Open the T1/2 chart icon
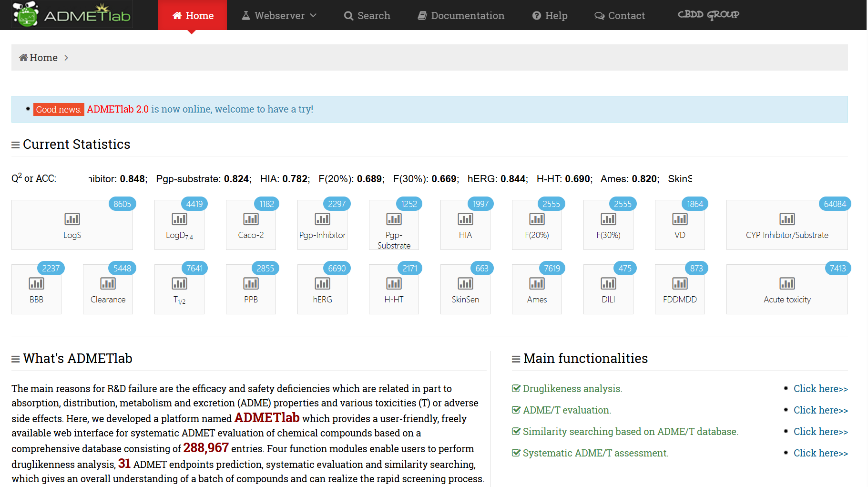This screenshot has width=868, height=487. click(x=179, y=283)
